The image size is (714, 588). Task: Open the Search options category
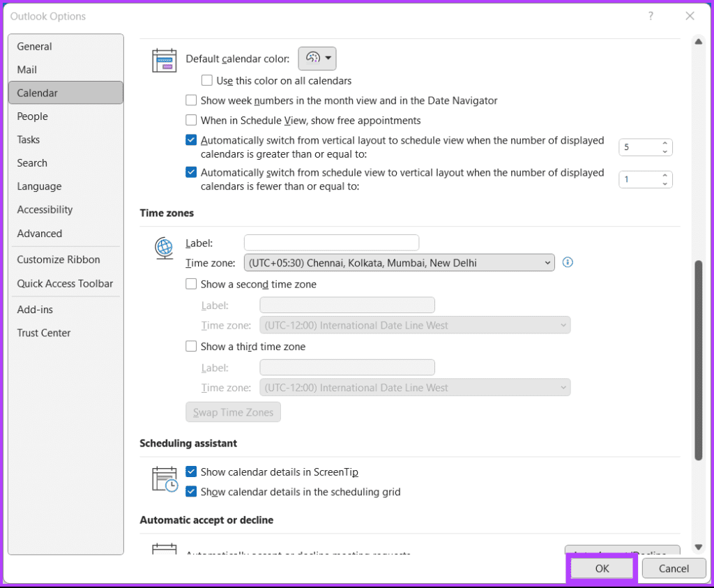66,163
